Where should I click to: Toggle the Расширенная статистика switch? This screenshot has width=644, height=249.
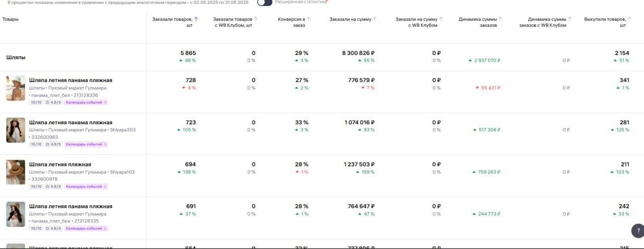(265, 3)
